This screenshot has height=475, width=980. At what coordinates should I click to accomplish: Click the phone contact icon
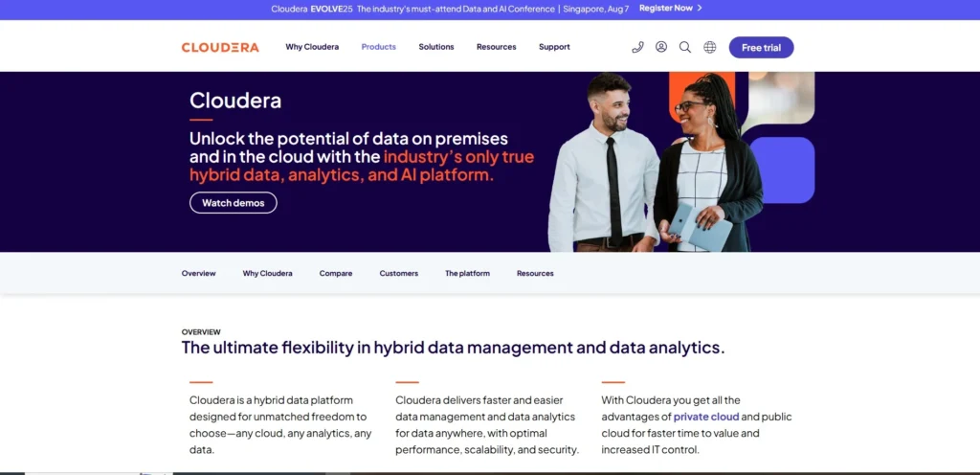tap(637, 47)
